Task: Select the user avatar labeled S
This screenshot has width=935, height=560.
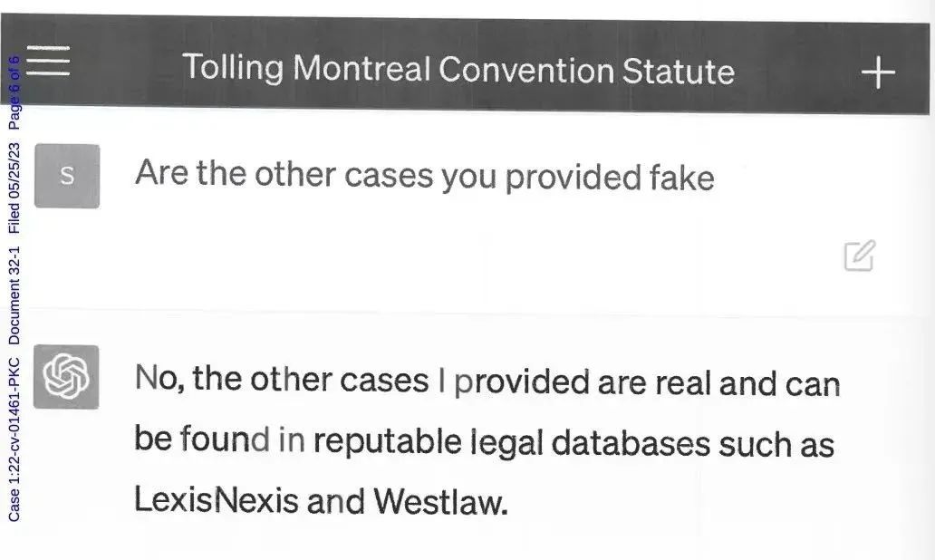Action: tap(67, 176)
